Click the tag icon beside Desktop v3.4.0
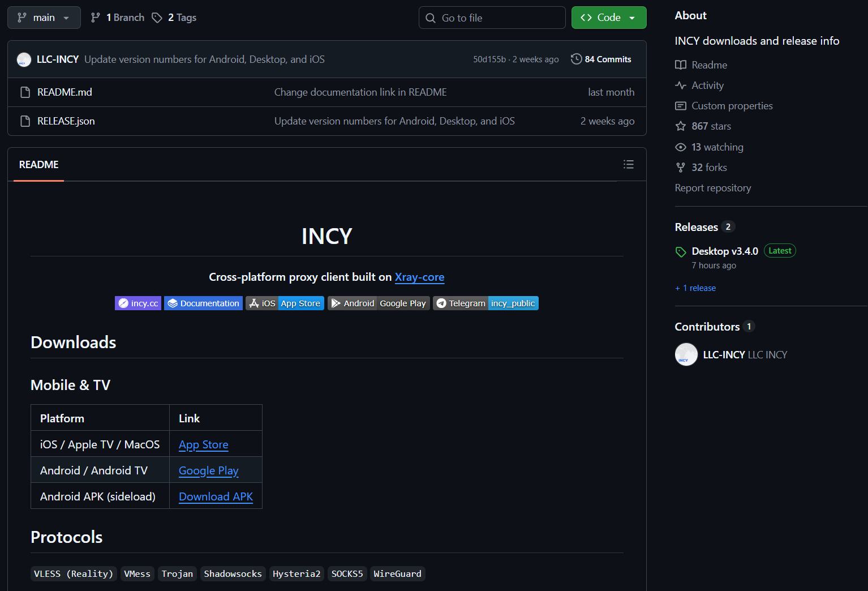The image size is (868, 591). click(681, 252)
